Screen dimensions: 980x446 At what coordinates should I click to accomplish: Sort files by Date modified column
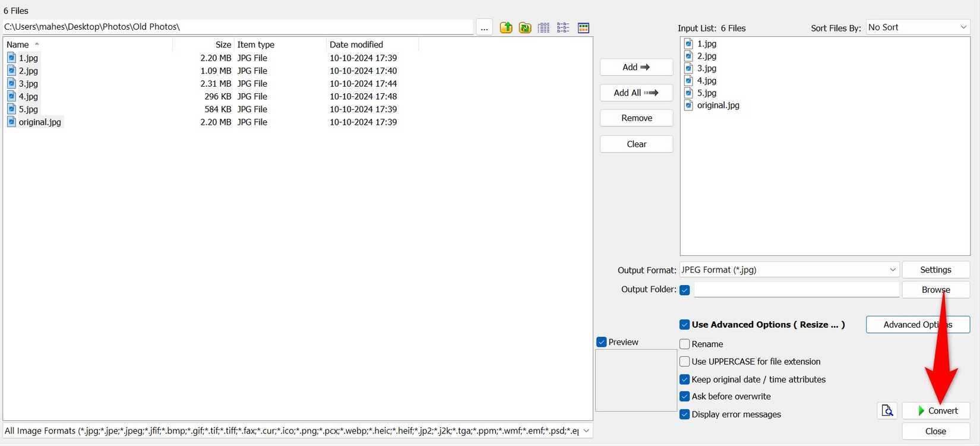[x=356, y=45]
